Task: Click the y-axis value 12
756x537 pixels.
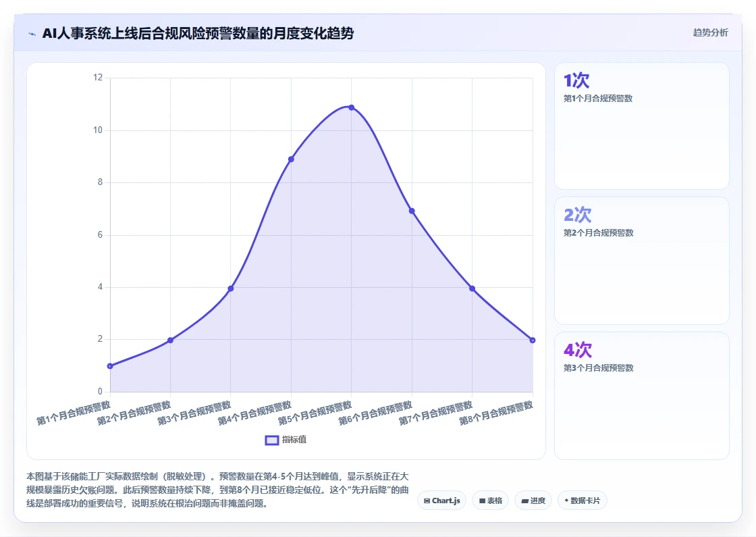Action: pos(98,78)
